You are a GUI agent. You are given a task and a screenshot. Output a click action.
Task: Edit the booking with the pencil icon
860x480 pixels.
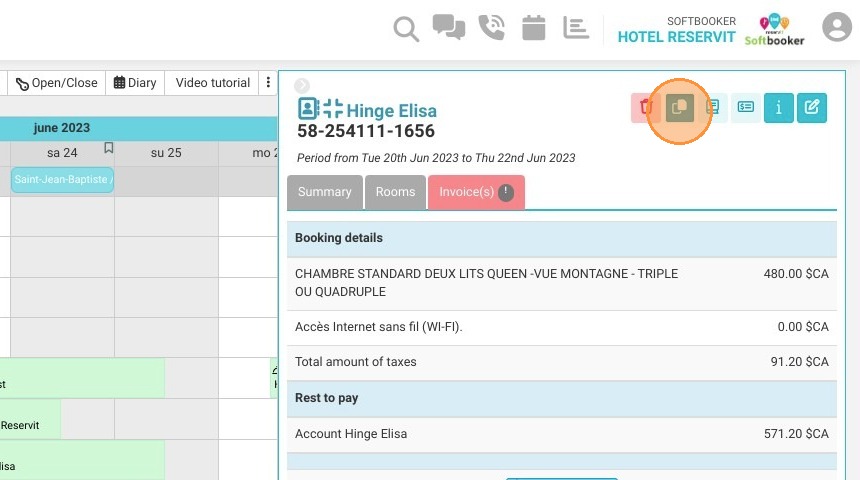pyautogui.click(x=812, y=108)
